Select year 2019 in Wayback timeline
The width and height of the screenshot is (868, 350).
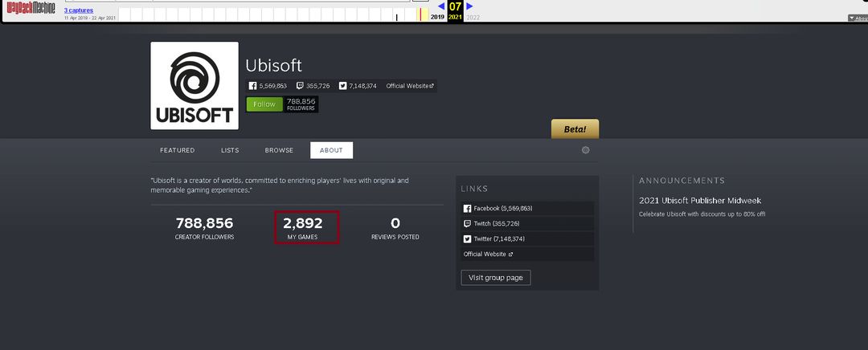coord(438,17)
